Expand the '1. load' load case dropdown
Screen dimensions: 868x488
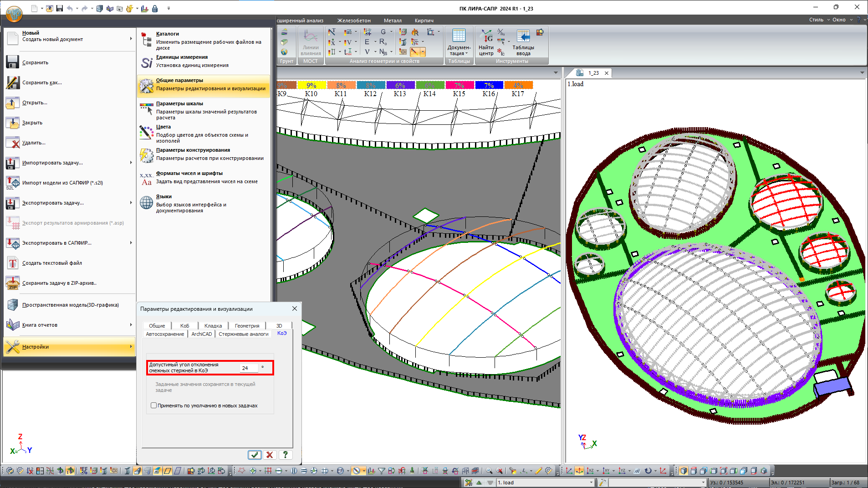591,483
